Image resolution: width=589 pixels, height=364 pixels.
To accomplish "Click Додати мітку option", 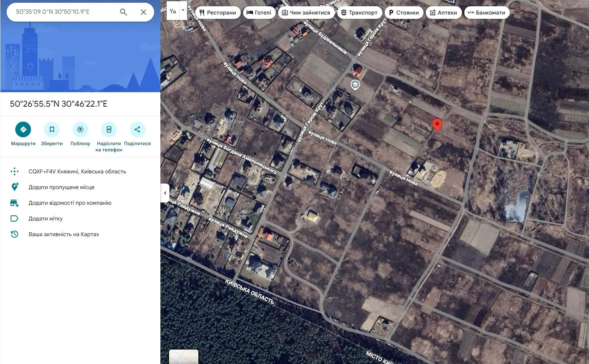I will pos(45,218).
